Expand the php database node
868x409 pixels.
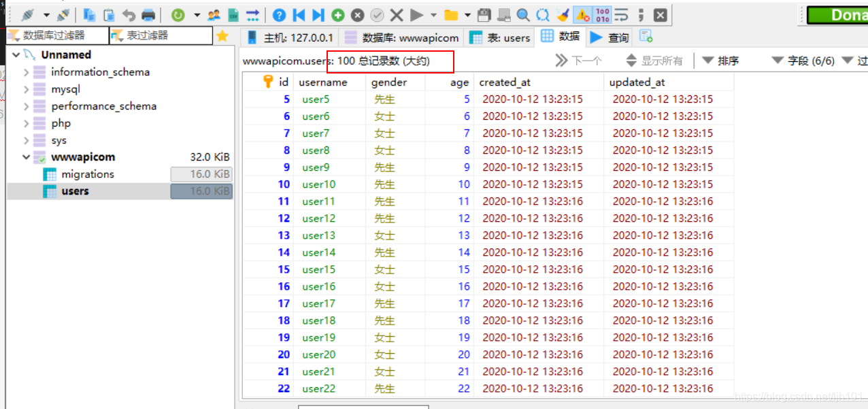click(27, 122)
